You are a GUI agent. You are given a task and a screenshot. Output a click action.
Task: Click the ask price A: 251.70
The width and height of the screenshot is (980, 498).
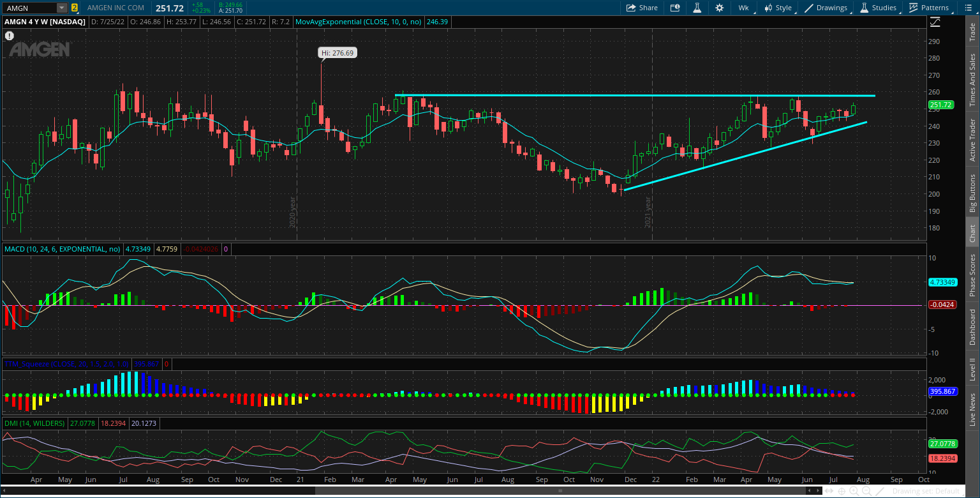coord(230,11)
